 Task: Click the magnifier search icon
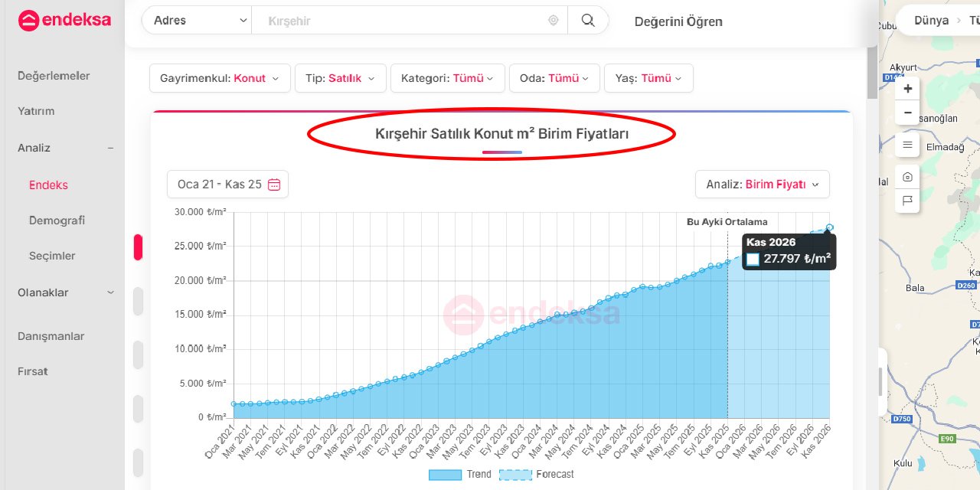(588, 21)
